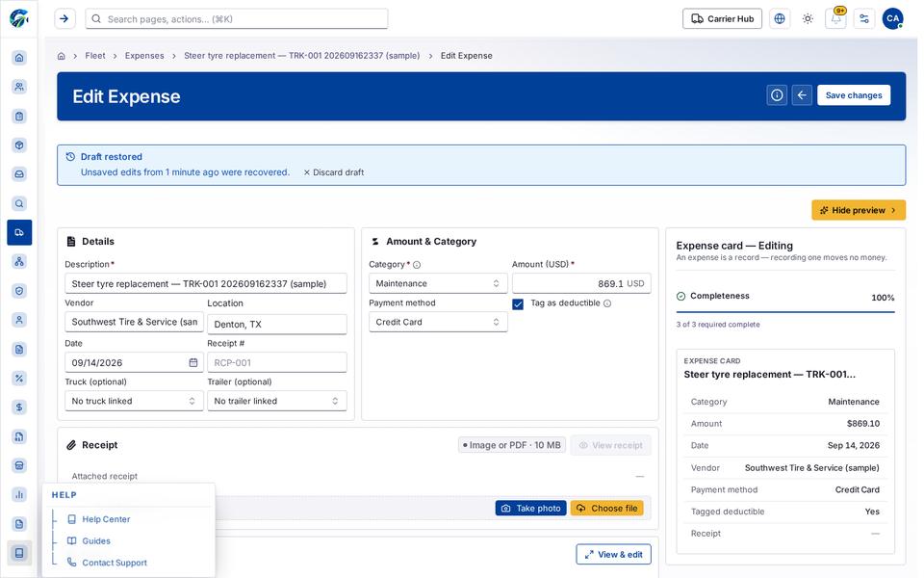Collapse the preview with Hide preview
924x578 pixels.
[x=859, y=210]
